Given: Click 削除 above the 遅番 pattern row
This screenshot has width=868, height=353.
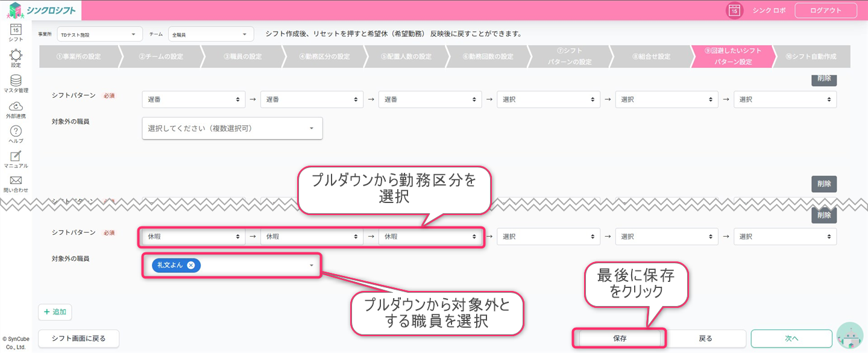Looking at the screenshot, I should click(x=824, y=79).
